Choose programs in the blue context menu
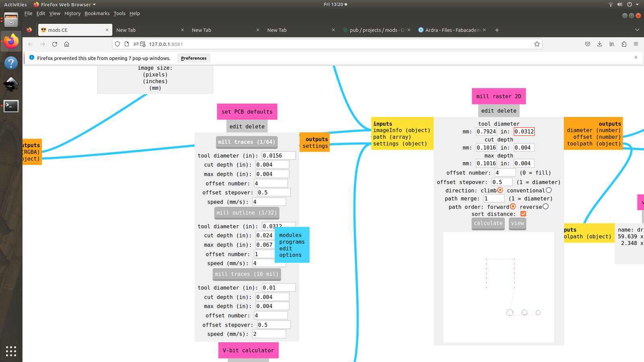Image resolution: width=644 pixels, height=362 pixels. tap(292, 242)
